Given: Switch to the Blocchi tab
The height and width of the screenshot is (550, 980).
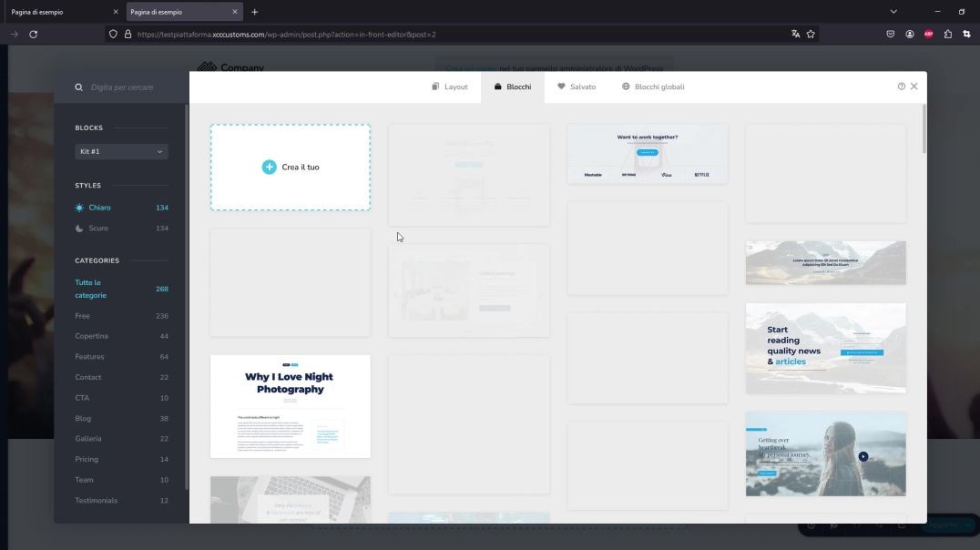Looking at the screenshot, I should (x=513, y=87).
